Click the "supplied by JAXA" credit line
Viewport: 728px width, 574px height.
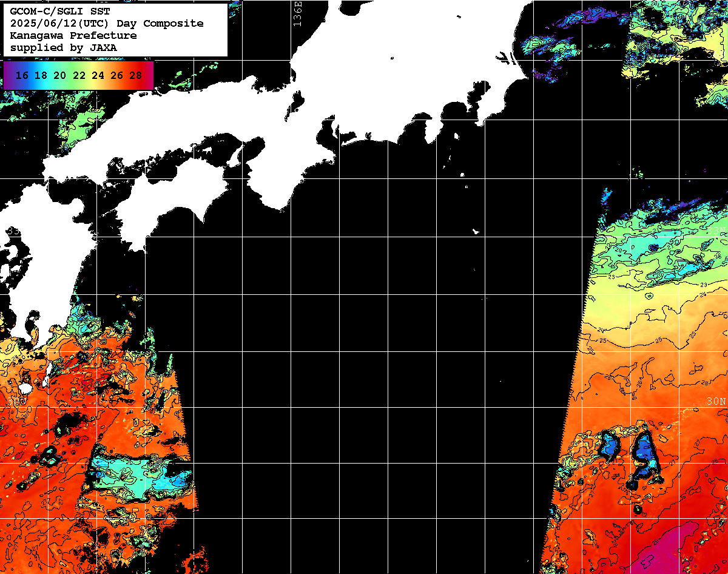(x=64, y=47)
